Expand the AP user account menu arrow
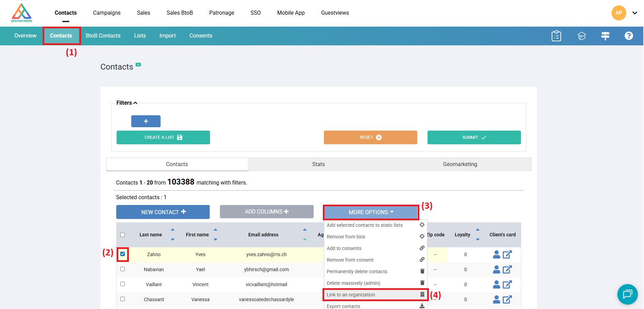The image size is (644, 309). (634, 13)
